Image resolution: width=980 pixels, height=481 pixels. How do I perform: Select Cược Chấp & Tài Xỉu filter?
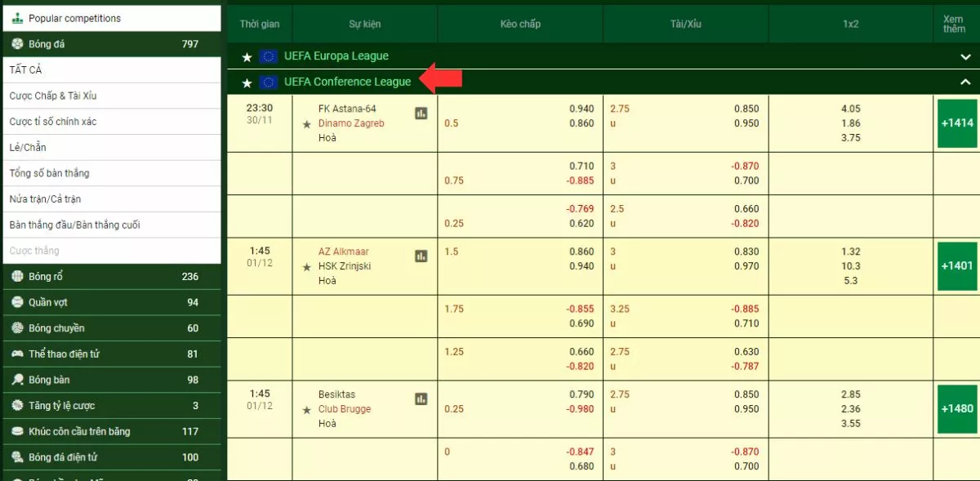tap(110, 96)
